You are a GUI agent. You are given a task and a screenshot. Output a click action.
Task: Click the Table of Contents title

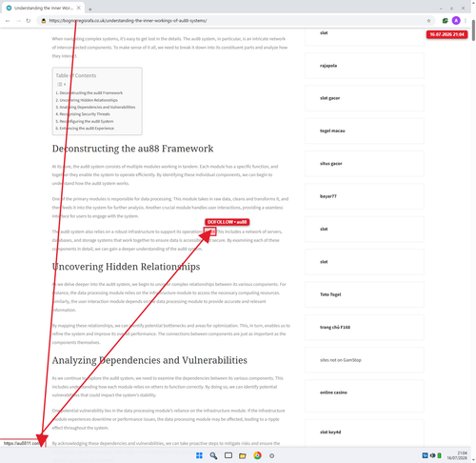76,75
